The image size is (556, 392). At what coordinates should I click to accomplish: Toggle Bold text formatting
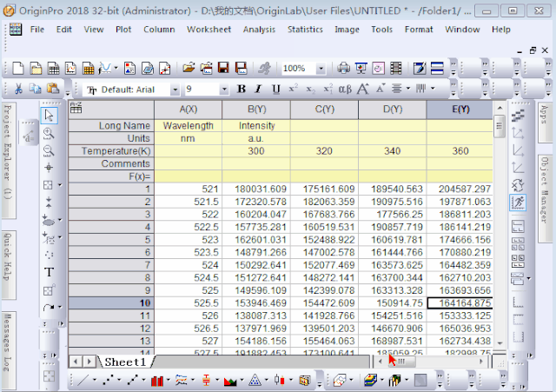(242, 89)
